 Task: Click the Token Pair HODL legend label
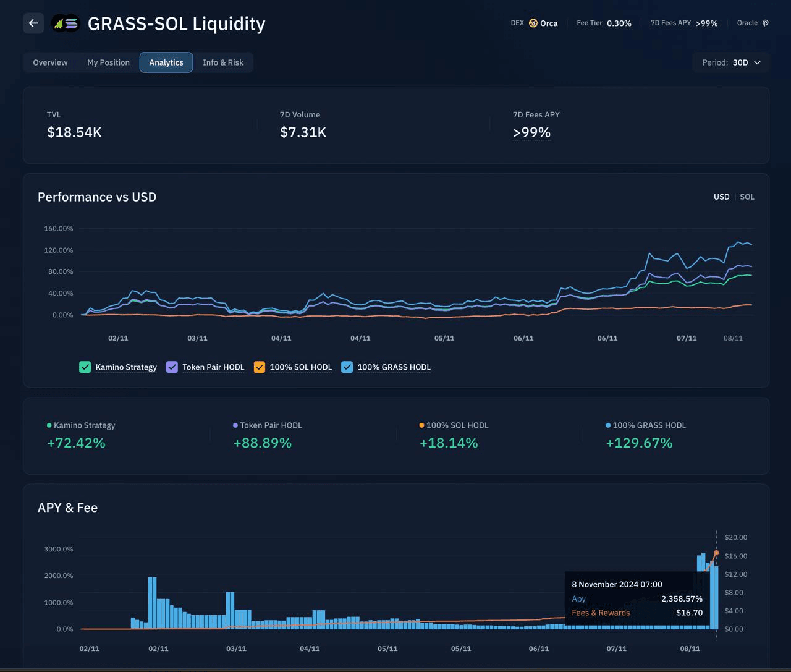213,367
